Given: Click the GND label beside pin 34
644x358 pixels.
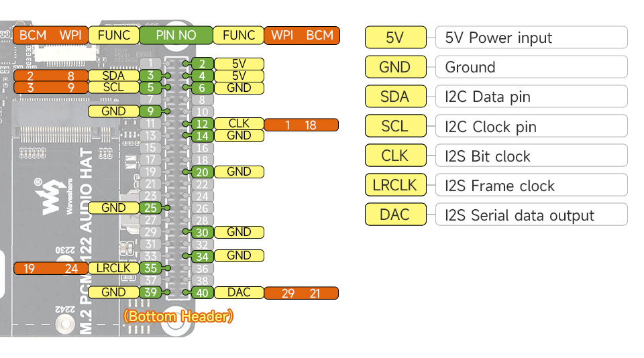Looking at the screenshot, I should click(239, 256).
